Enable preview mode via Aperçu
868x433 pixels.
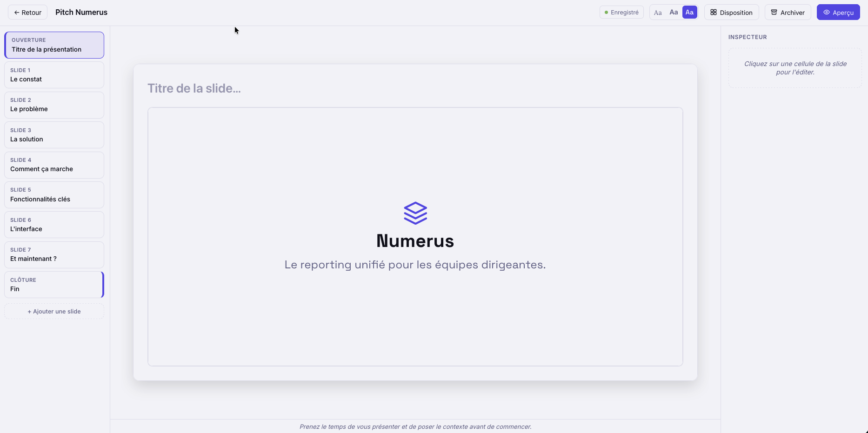coord(838,12)
